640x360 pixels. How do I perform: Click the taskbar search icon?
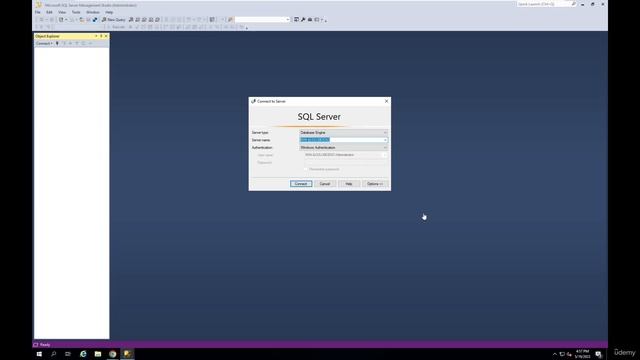pos(53,354)
